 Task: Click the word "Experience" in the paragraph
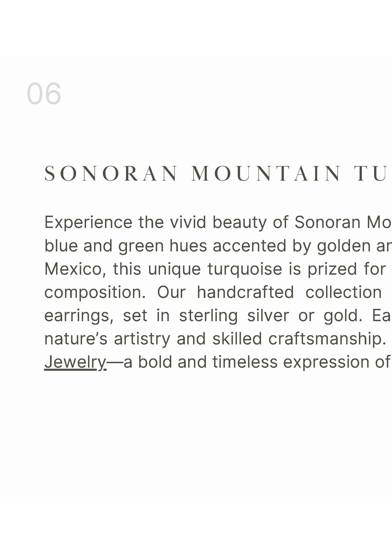pyautogui.click(x=88, y=222)
